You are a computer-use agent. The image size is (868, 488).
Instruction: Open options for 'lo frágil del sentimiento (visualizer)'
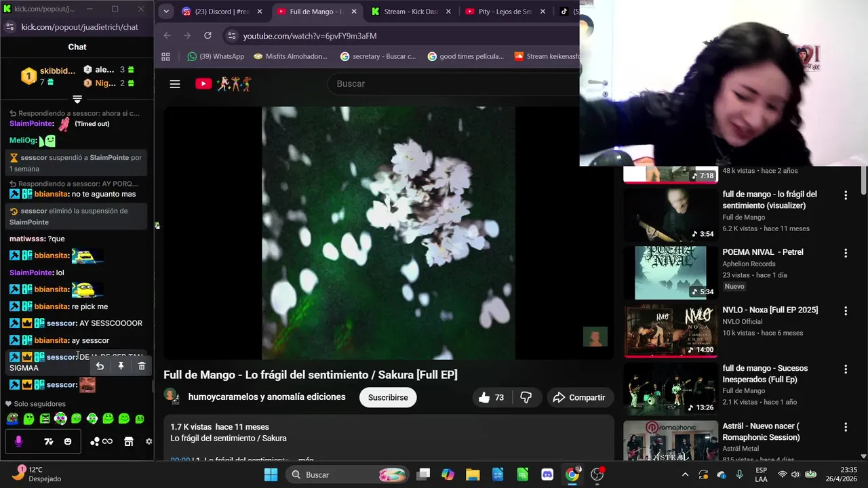846,195
